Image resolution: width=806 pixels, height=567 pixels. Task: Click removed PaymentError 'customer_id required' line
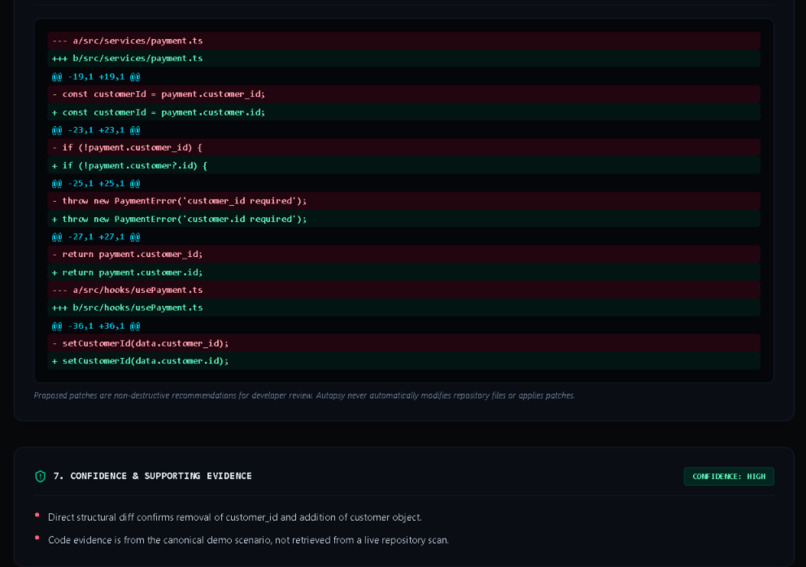point(404,201)
